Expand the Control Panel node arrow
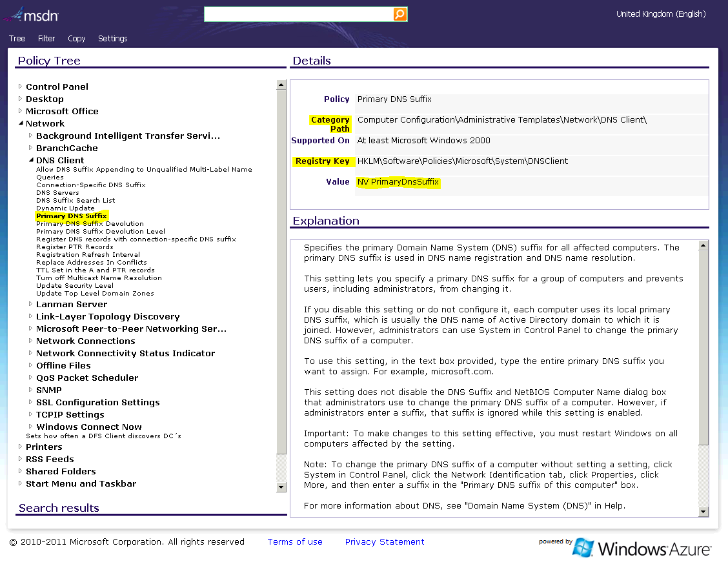 pos(20,86)
